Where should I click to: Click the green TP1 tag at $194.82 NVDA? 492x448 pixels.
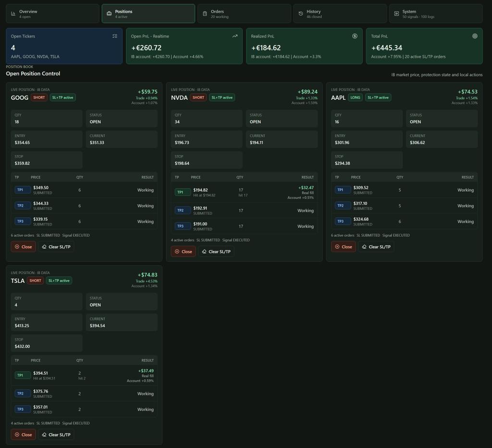coord(183,192)
